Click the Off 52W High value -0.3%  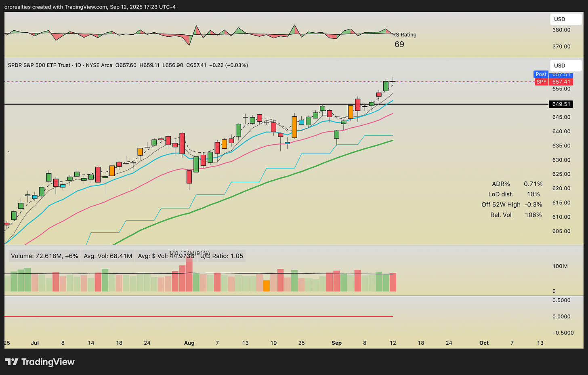tap(533, 204)
